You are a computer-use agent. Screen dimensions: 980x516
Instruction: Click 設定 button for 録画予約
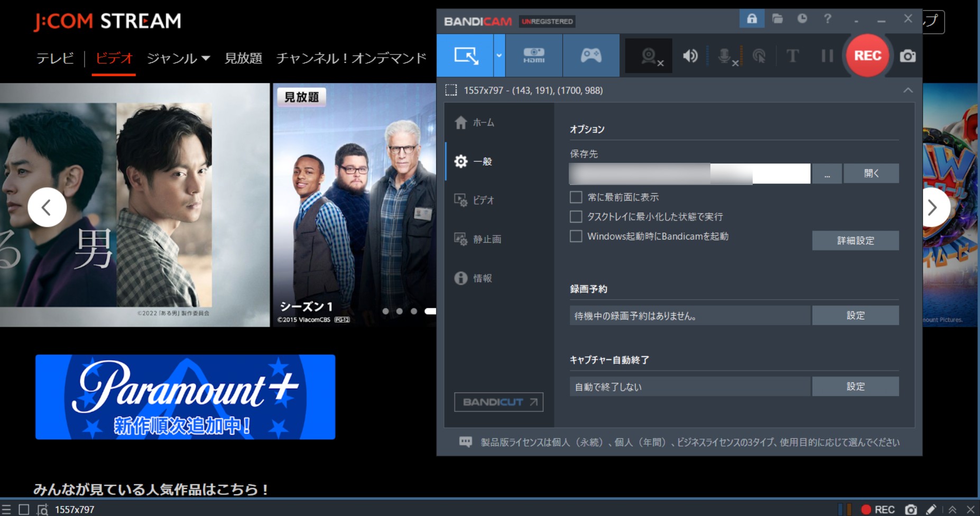(x=855, y=316)
